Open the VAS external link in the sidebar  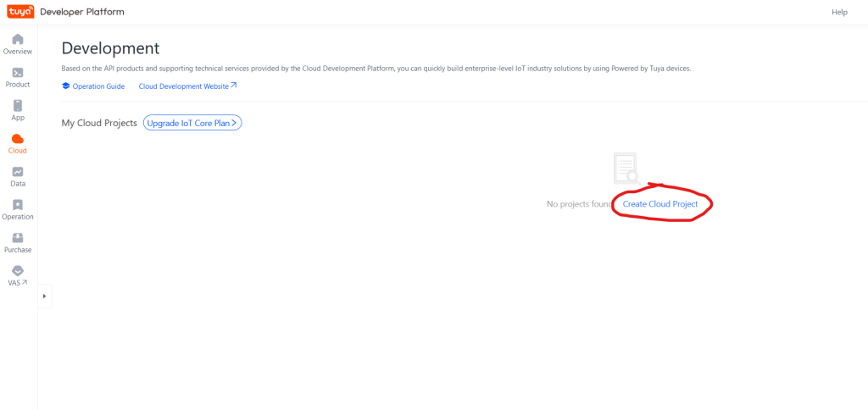(18, 271)
